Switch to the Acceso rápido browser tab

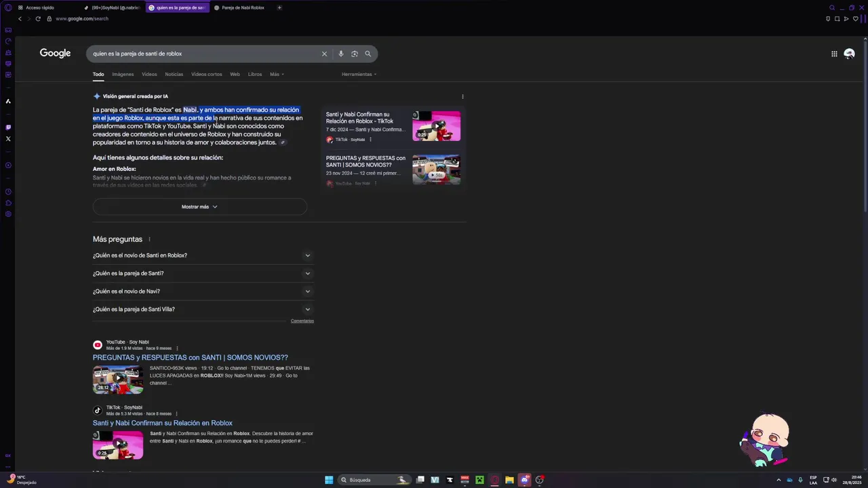coord(45,7)
